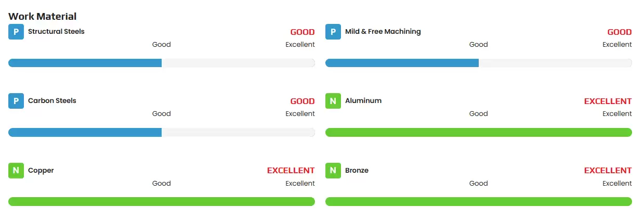Click the green N icon beside Aluminum

333,101
